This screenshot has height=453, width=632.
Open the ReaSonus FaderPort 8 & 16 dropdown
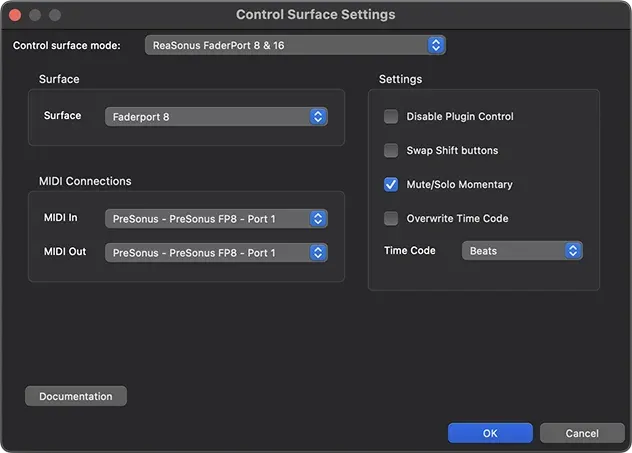coord(295,45)
